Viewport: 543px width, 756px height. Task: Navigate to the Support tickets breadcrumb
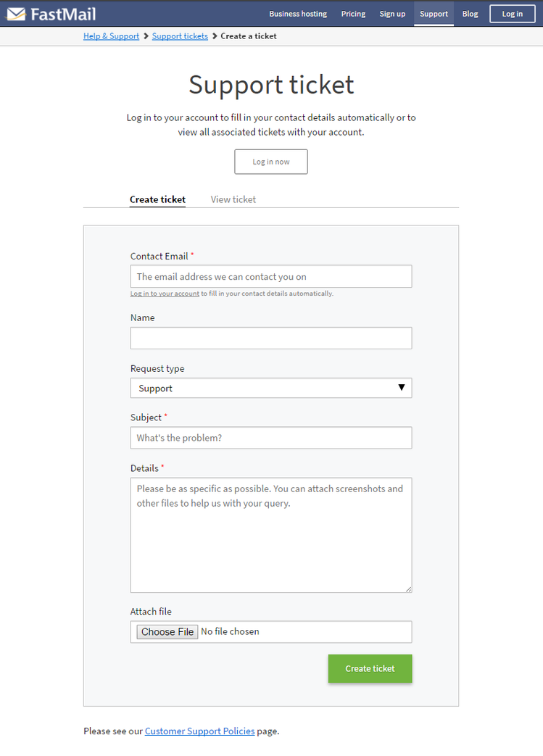pos(180,36)
